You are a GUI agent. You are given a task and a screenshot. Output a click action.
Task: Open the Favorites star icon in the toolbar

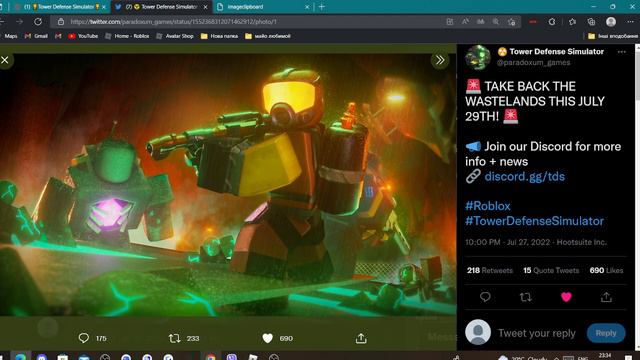[x=572, y=22]
